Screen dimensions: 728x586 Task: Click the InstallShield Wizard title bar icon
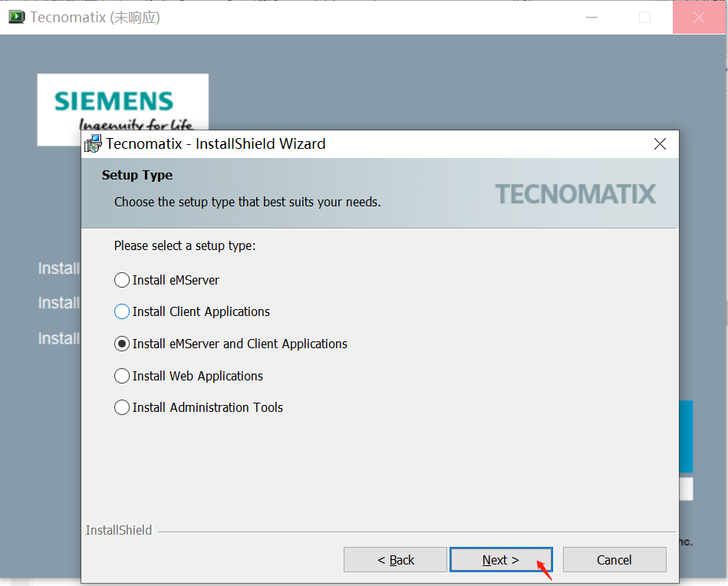pos(93,143)
